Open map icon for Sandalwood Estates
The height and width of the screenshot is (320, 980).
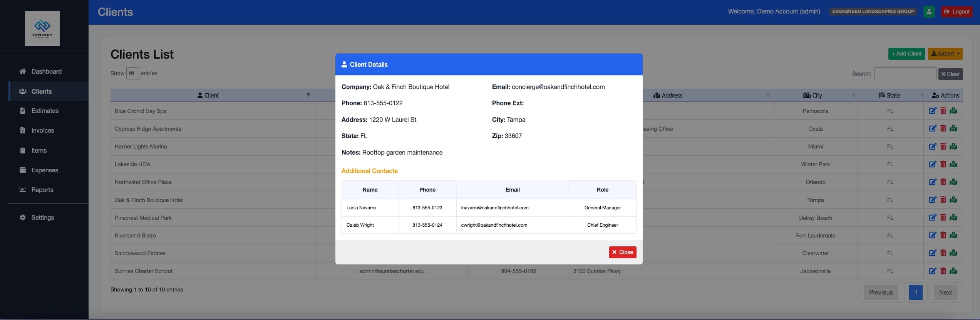tap(953, 253)
